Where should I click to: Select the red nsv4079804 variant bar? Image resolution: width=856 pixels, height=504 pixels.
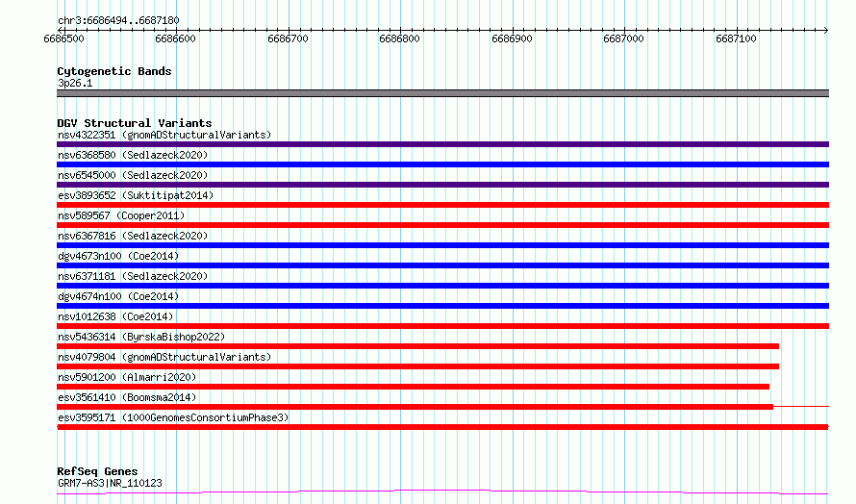tap(417, 366)
